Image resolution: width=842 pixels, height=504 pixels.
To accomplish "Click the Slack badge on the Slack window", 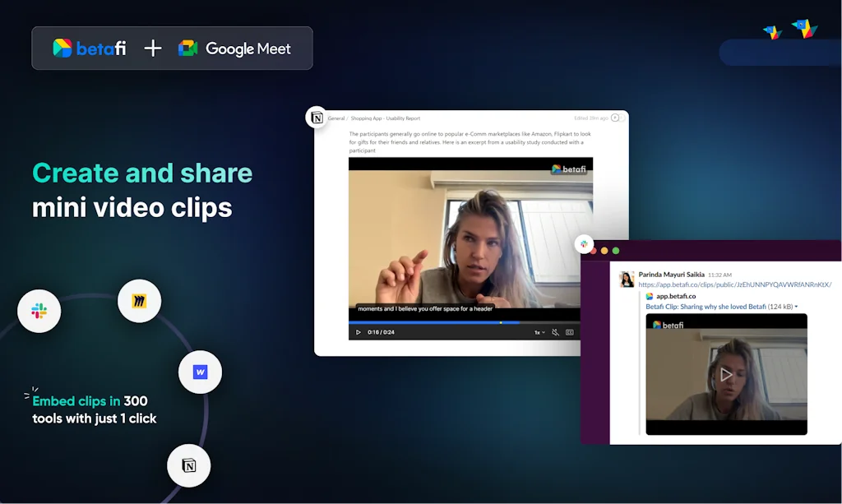I will [x=584, y=243].
